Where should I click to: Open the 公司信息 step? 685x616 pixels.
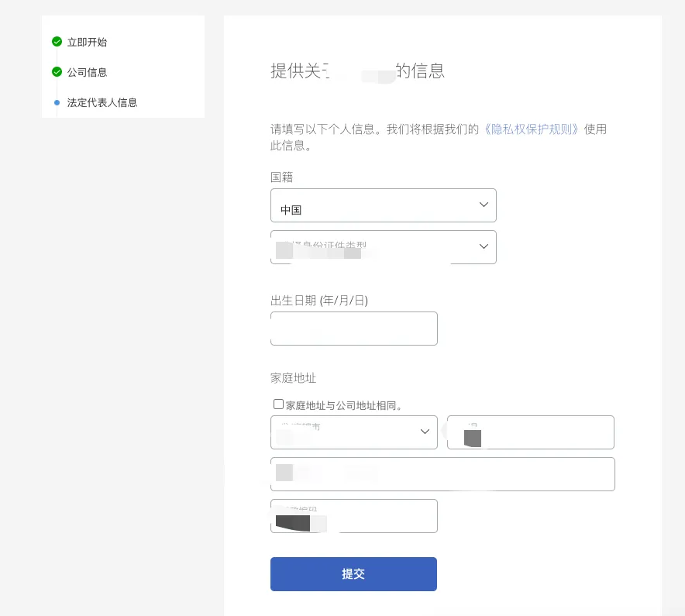point(87,72)
